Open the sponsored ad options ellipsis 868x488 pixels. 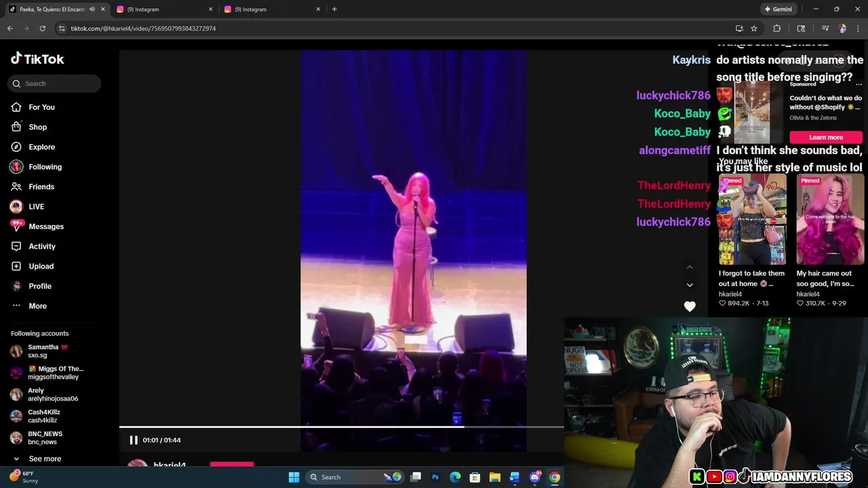(x=859, y=84)
